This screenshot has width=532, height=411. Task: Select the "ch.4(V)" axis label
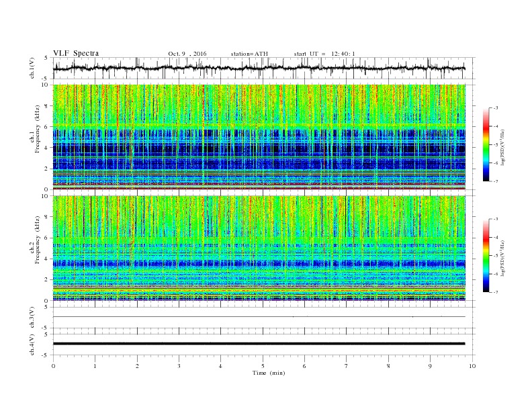tap(32, 345)
